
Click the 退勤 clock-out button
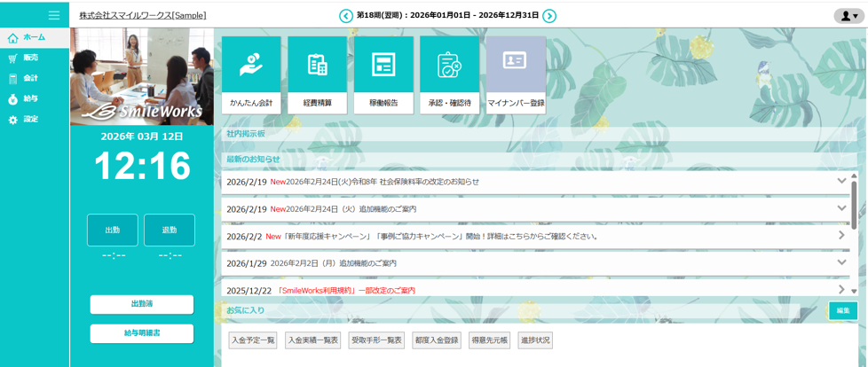(x=170, y=230)
